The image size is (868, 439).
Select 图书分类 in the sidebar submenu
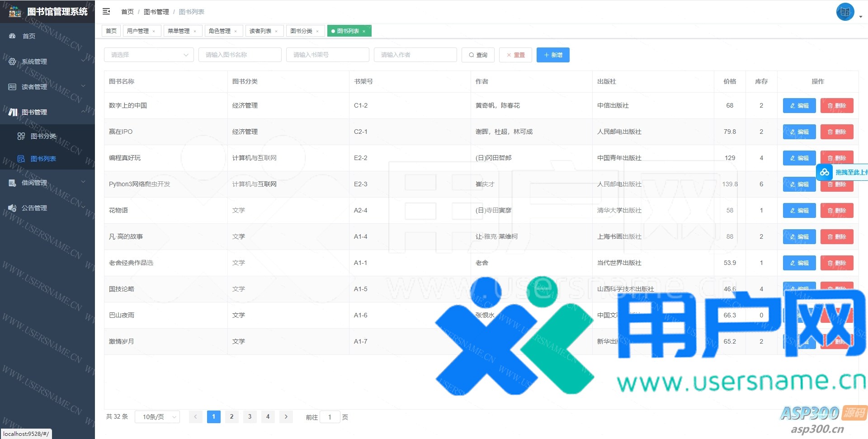click(43, 136)
